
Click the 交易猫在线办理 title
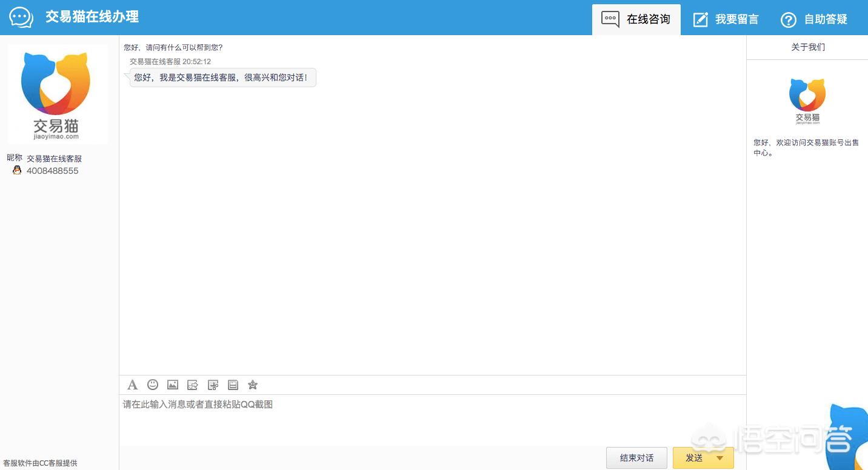pos(92,17)
